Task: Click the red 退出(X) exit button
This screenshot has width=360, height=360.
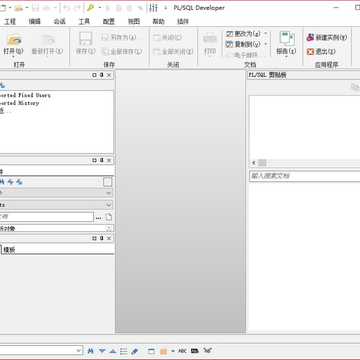Action: pyautogui.click(x=321, y=51)
